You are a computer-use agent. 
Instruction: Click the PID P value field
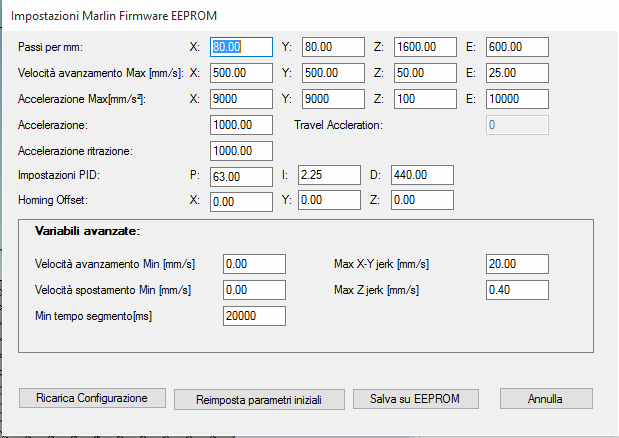[241, 177]
